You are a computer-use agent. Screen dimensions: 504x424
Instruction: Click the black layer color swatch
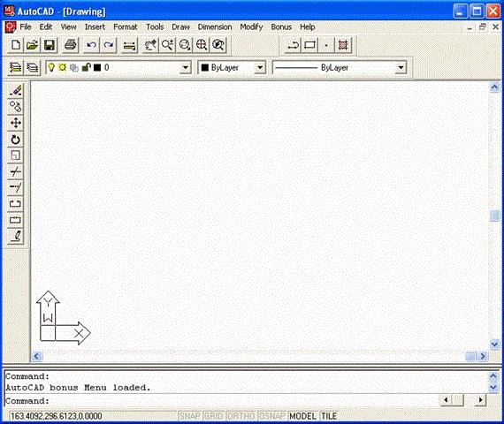click(x=97, y=67)
